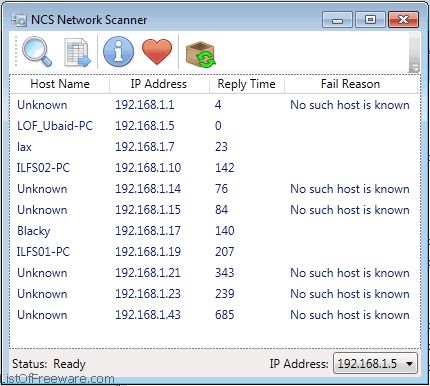Minimize the NCS Network Scanner window
This screenshot has height=386, width=430.
[x=337, y=20]
